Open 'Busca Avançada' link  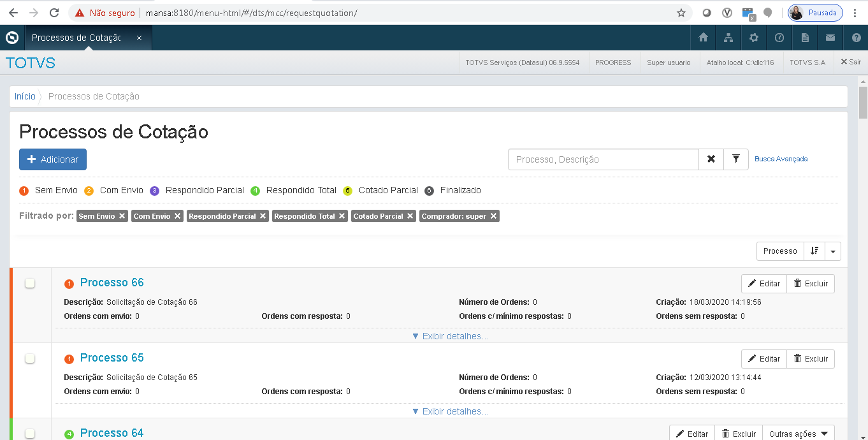coord(781,159)
